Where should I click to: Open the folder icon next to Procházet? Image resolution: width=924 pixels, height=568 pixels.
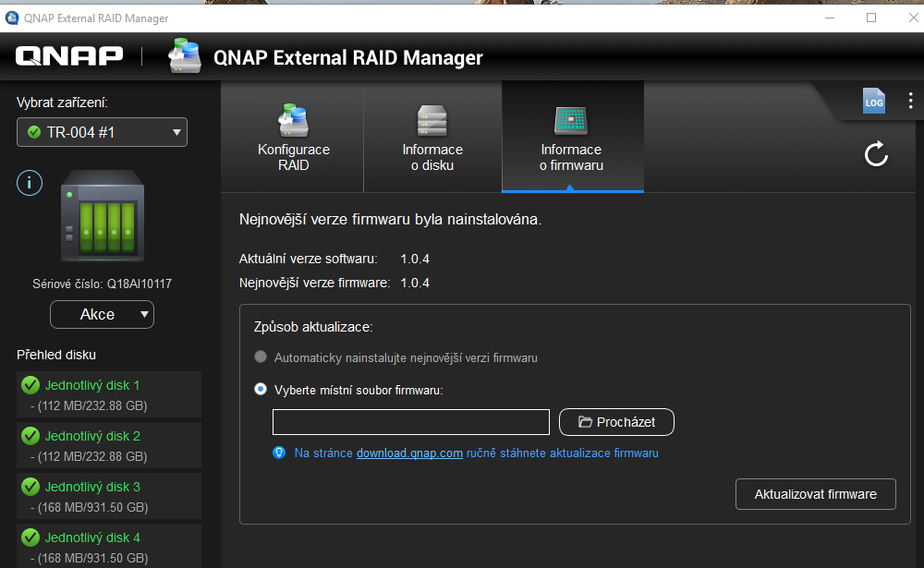coord(586,422)
